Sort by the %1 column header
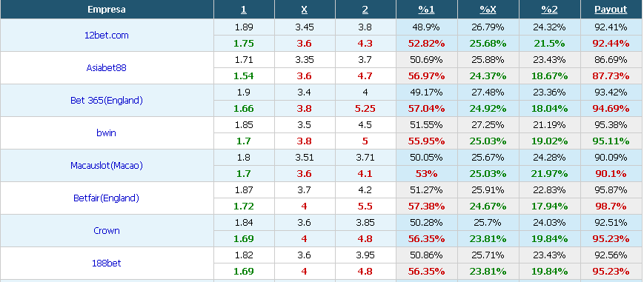644x282 pixels. [x=426, y=10]
